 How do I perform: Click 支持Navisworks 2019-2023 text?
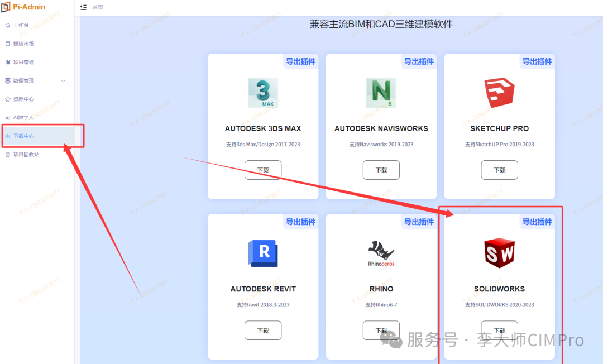tap(381, 145)
